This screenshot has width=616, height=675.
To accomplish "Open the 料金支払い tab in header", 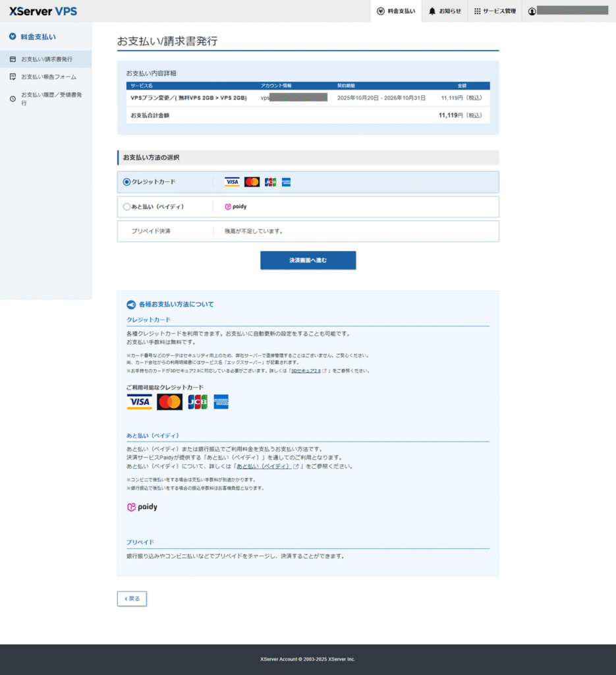I will (x=396, y=11).
